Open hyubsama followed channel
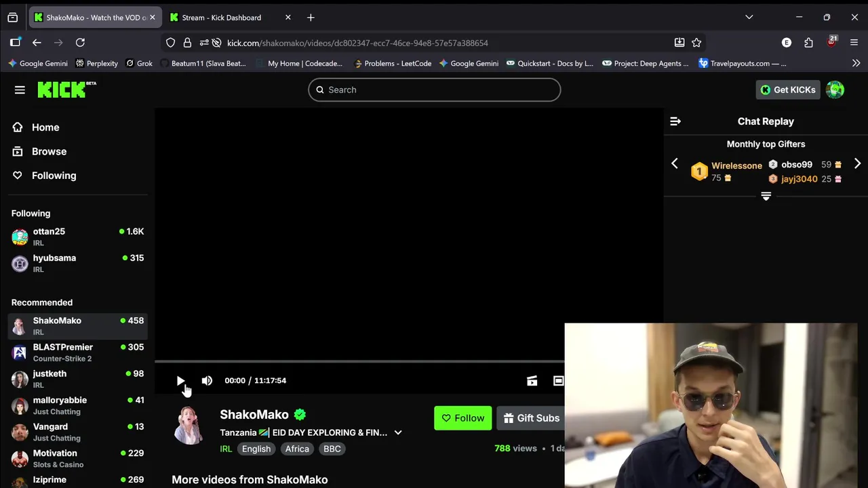Image resolution: width=868 pixels, height=488 pixels. (x=77, y=263)
